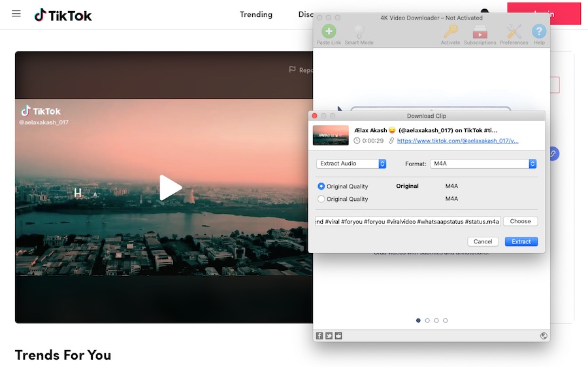Screen dimensions: 588x367
Task: Click the Extract button
Action: coord(521,241)
